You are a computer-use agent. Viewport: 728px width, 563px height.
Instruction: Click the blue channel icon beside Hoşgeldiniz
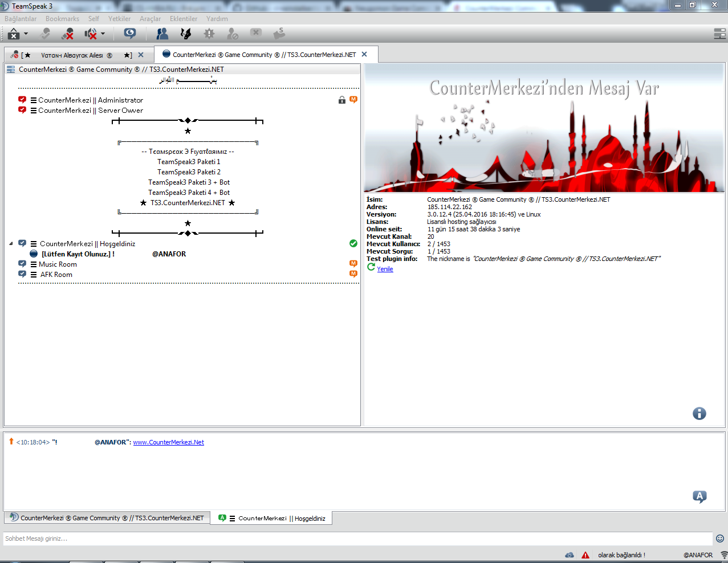(x=22, y=244)
